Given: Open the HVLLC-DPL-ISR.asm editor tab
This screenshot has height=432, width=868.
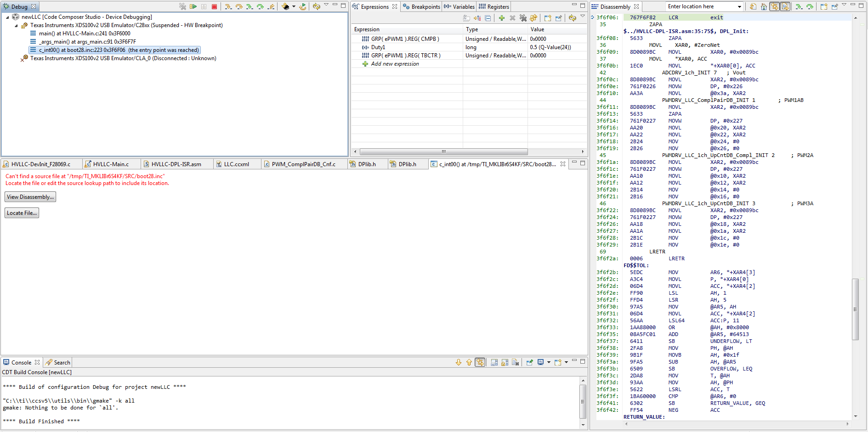Looking at the screenshot, I should [176, 164].
